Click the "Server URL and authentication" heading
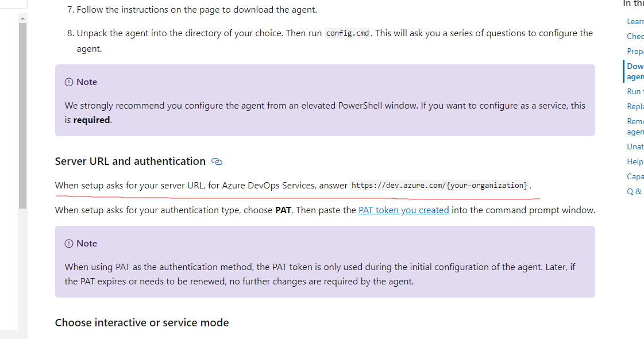The width and height of the screenshot is (644, 339). click(x=130, y=161)
